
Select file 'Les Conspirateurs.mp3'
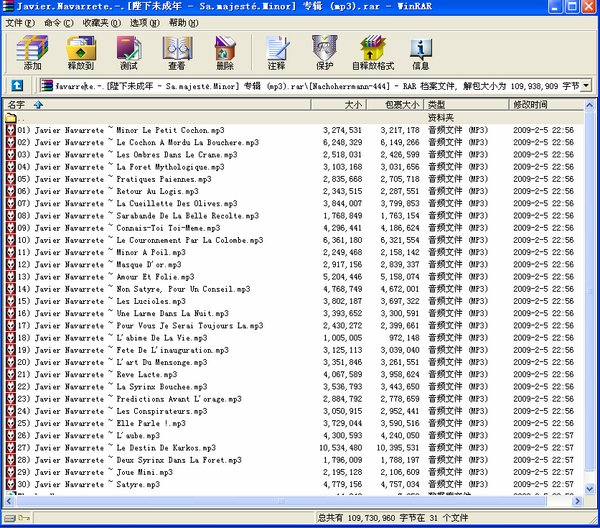click(112, 412)
